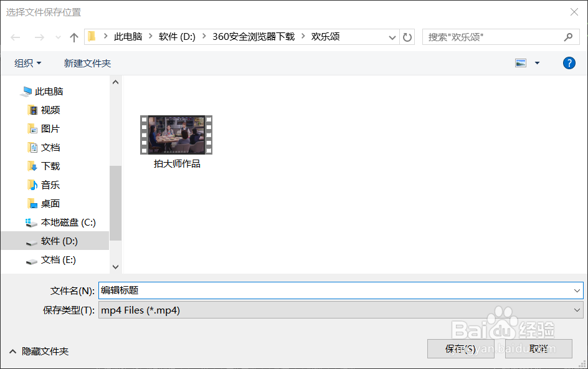Open the 音乐 (Music) folder in sidebar
The image size is (588, 369).
click(49, 184)
